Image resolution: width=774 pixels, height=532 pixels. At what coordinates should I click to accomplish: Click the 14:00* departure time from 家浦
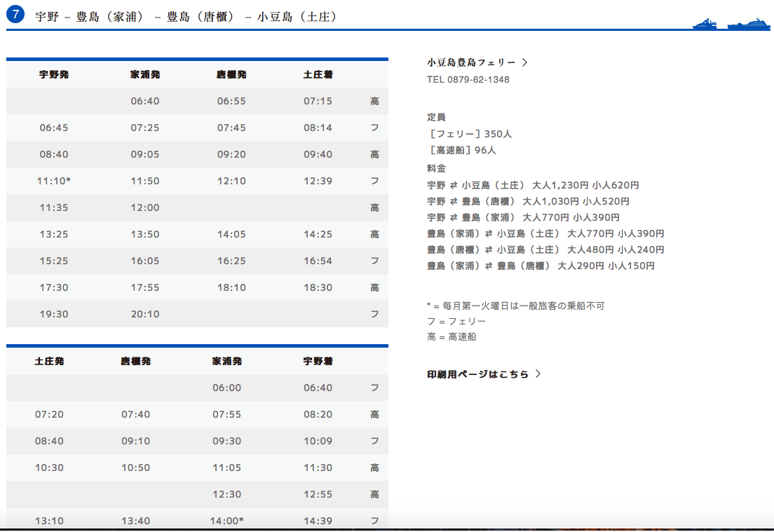tap(228, 521)
